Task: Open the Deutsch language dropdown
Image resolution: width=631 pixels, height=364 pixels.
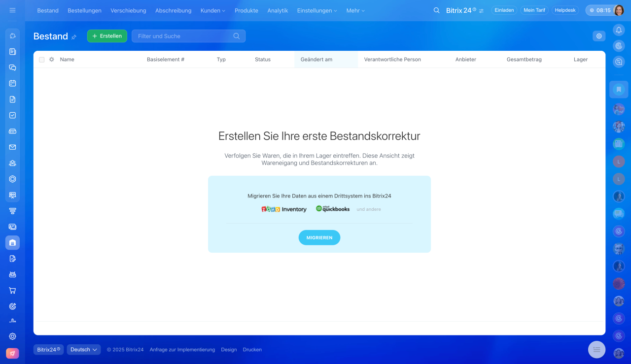Action: (x=84, y=350)
